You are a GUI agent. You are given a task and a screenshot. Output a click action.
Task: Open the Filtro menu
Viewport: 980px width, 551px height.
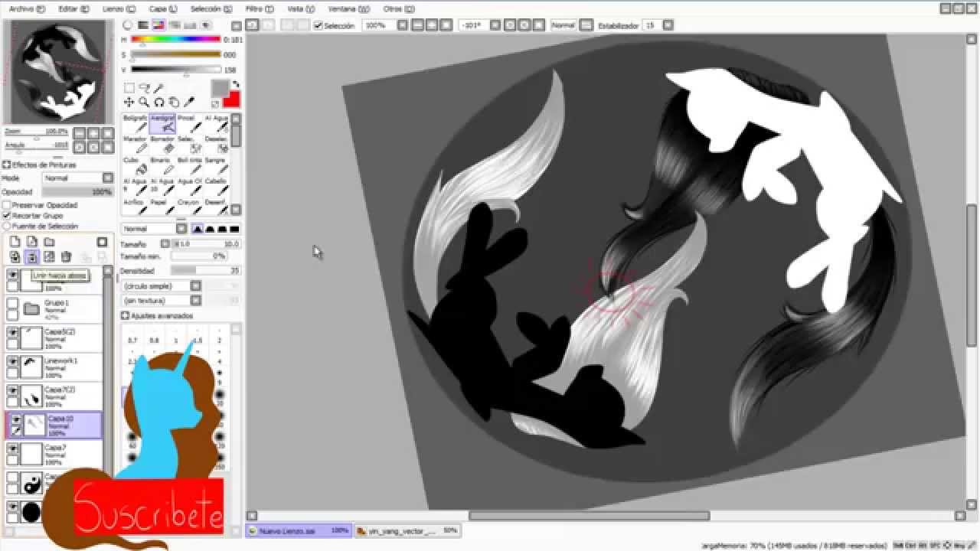pos(256,9)
